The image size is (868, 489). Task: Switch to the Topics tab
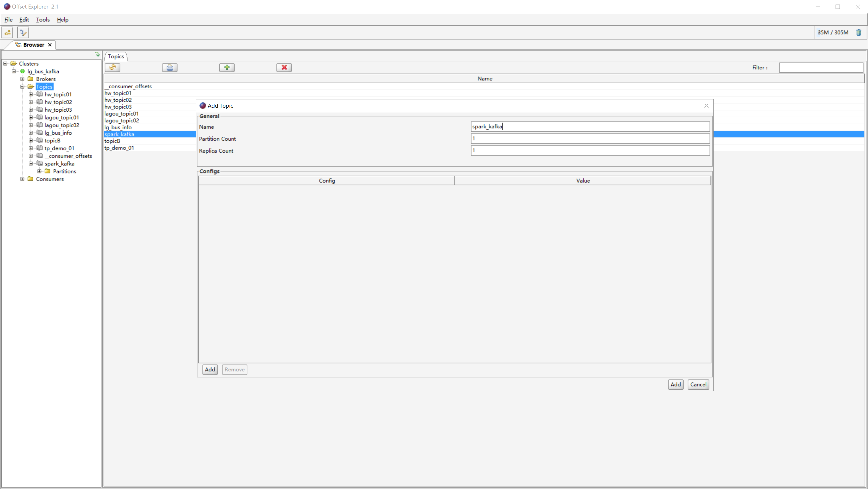116,56
